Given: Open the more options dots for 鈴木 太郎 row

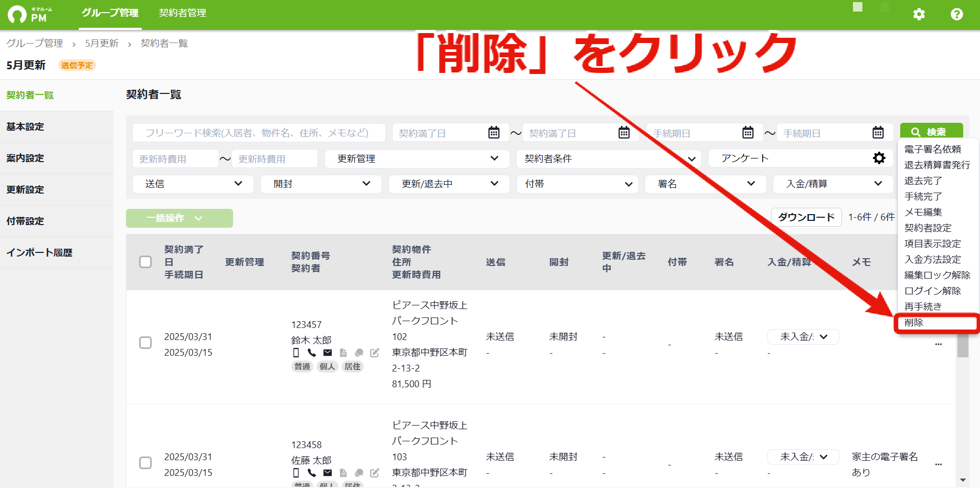Looking at the screenshot, I should coord(939,344).
